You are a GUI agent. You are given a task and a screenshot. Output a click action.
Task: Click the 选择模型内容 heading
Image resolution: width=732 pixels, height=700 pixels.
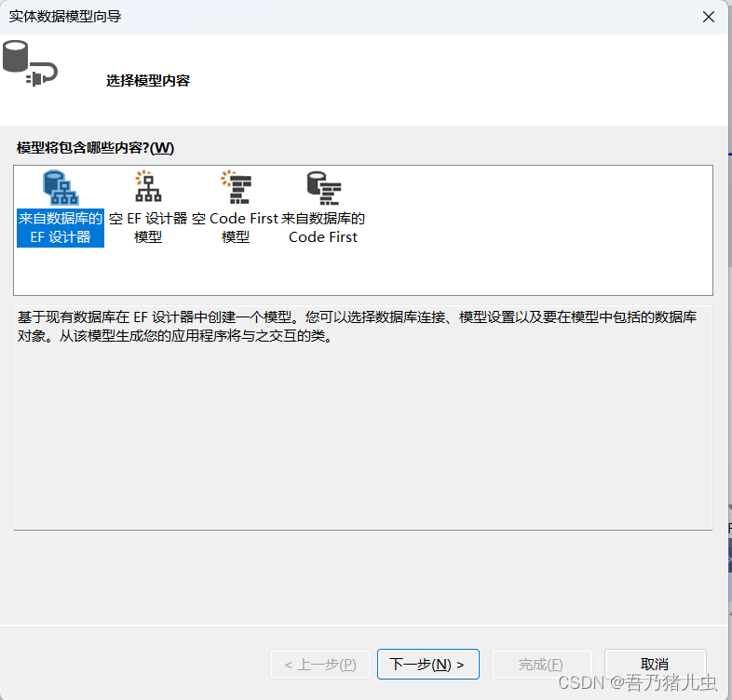(148, 81)
